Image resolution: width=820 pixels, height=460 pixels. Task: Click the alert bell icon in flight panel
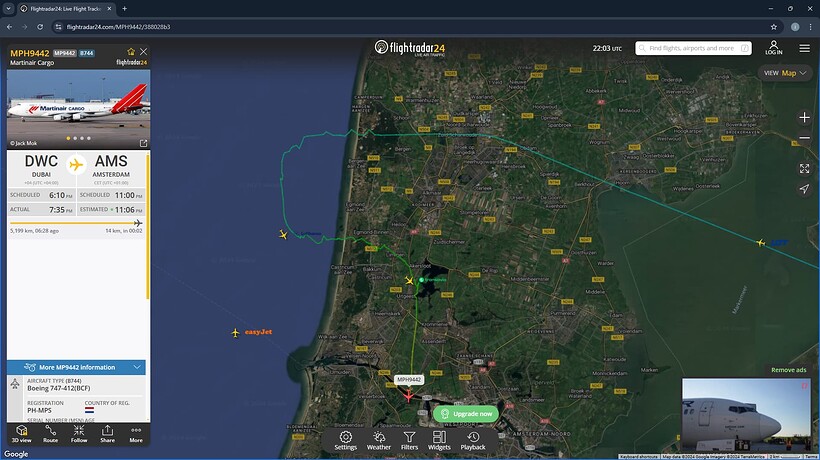[131, 51]
